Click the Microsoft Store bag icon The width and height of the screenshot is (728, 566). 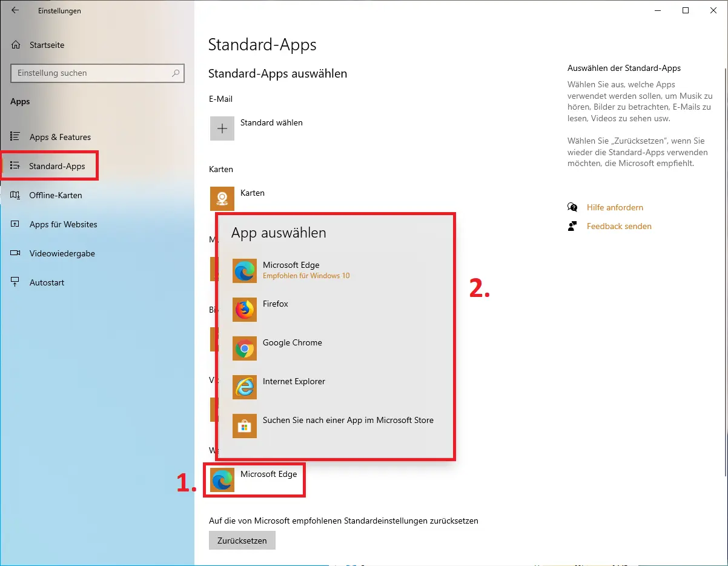click(245, 426)
